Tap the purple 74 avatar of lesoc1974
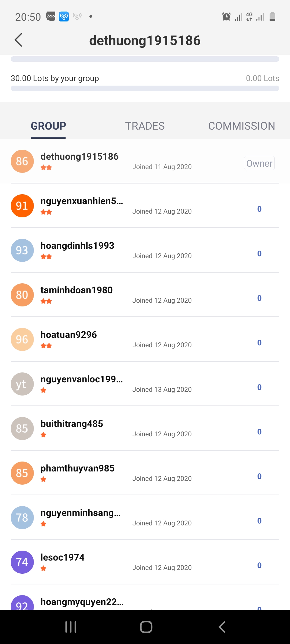 22,562
